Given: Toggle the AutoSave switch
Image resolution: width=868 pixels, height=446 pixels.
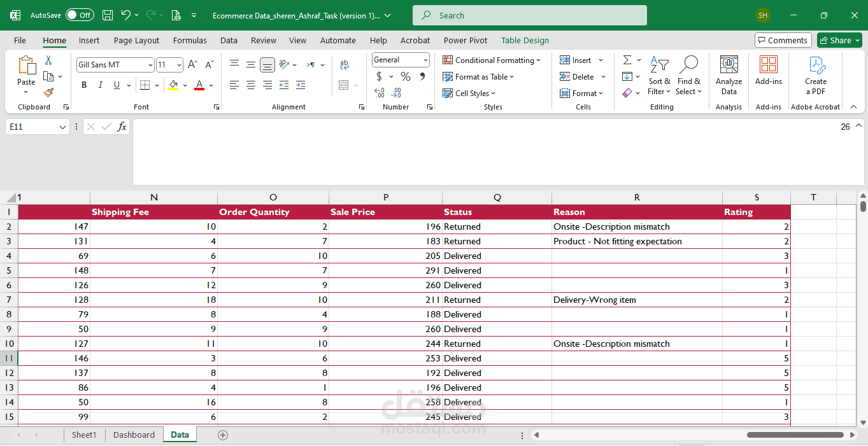Looking at the screenshot, I should click(x=80, y=15).
